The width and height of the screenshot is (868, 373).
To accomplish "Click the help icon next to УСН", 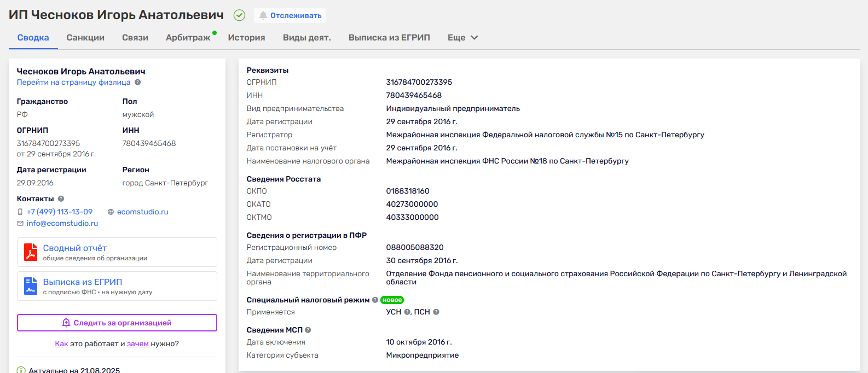I will pos(407,312).
